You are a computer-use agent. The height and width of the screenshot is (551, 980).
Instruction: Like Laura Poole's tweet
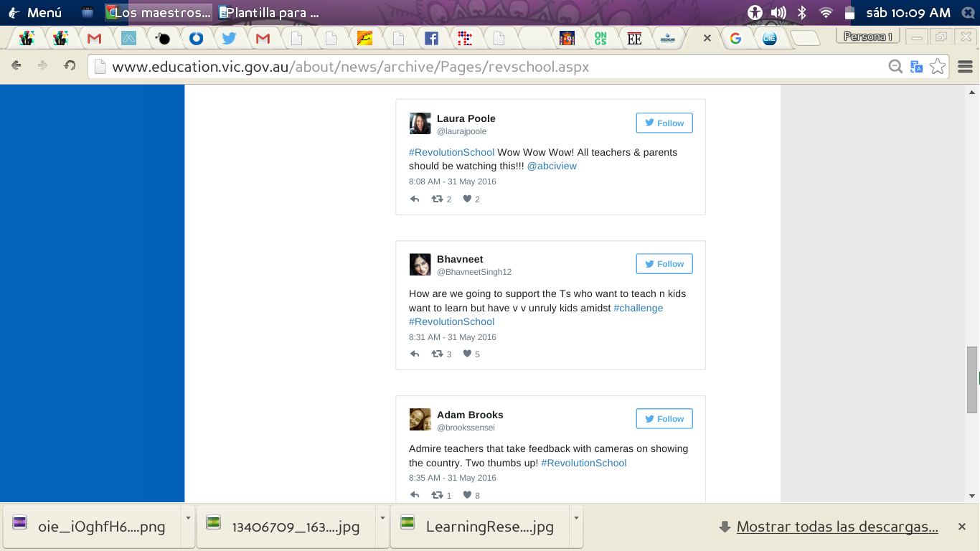click(x=467, y=199)
